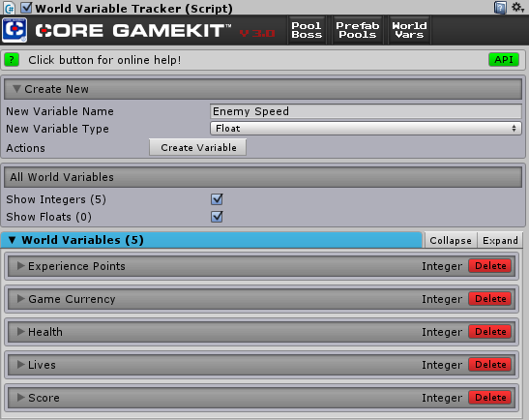The width and height of the screenshot is (529, 420).
Task: Click Expand to open all variables
Action: click(500, 240)
